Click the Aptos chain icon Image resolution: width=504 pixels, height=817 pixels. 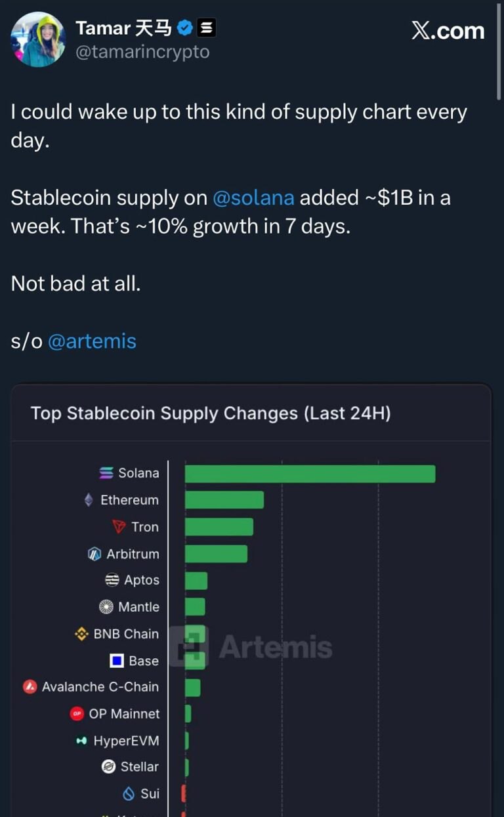(112, 580)
